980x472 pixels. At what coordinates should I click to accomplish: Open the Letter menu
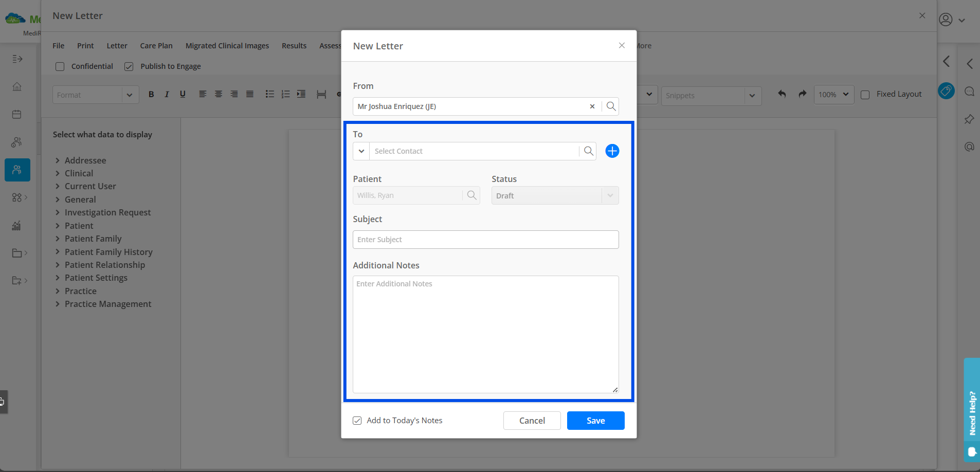(117, 45)
